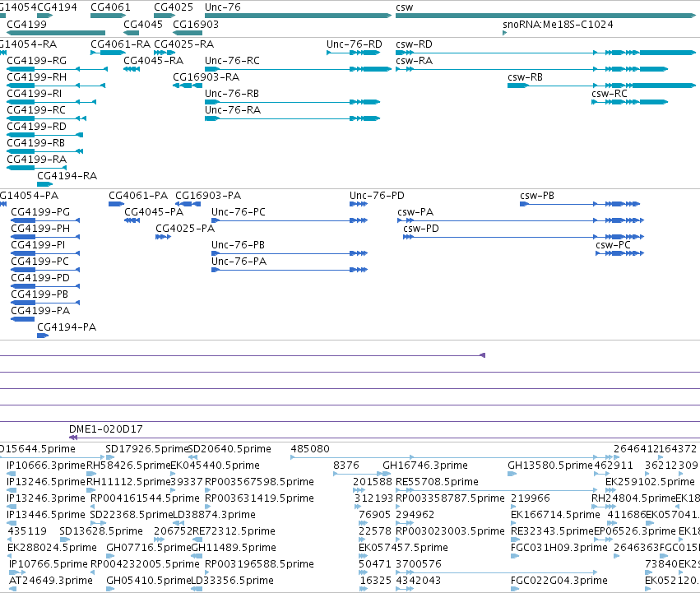Select the csw gene span bar
This screenshot has width=700, height=593.
click(545, 16)
